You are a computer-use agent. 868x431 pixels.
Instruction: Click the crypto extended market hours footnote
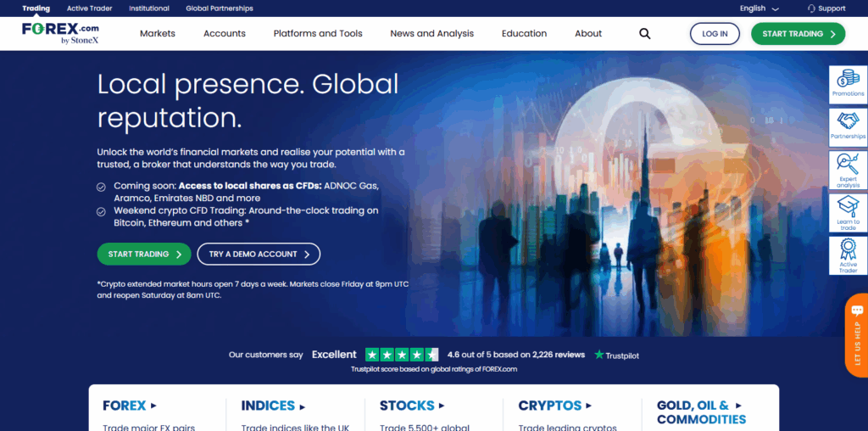[x=253, y=289]
